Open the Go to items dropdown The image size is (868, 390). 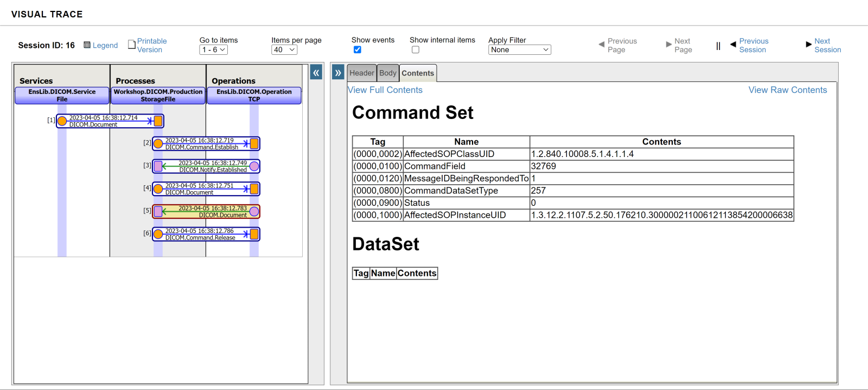214,50
